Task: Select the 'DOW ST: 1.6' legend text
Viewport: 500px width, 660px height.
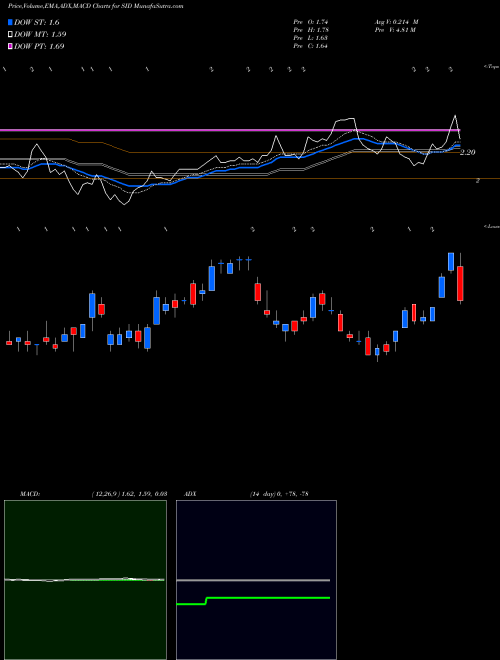Action: [37, 23]
